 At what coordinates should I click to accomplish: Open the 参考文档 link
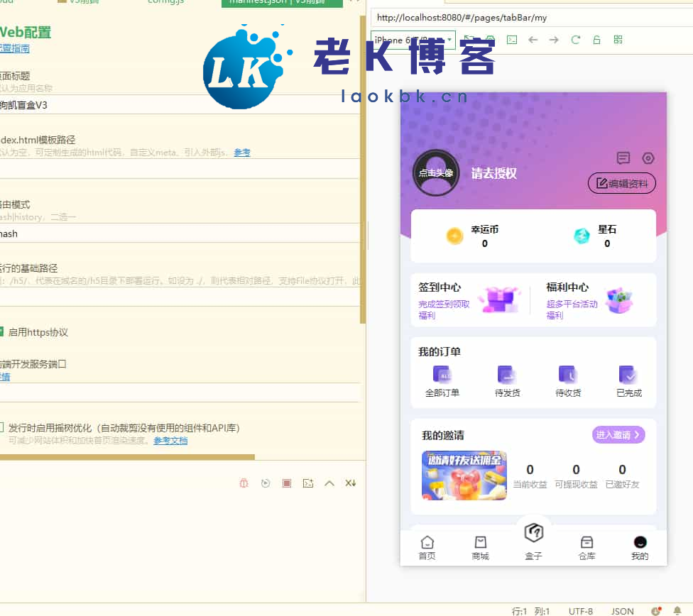point(170,441)
